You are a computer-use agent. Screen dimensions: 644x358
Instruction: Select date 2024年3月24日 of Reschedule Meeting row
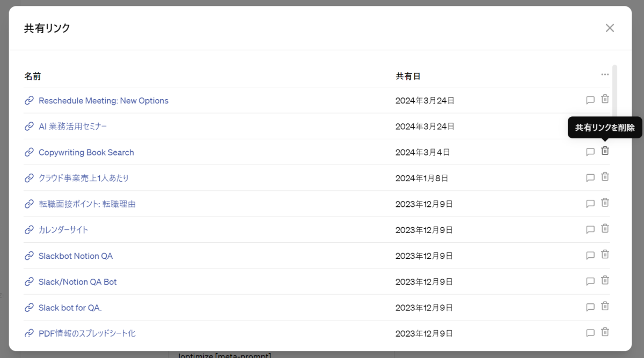[425, 101]
